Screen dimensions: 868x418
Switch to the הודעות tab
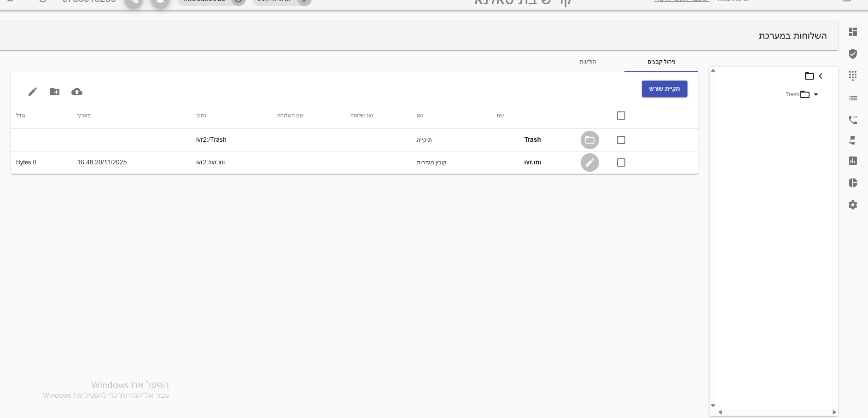(x=588, y=62)
